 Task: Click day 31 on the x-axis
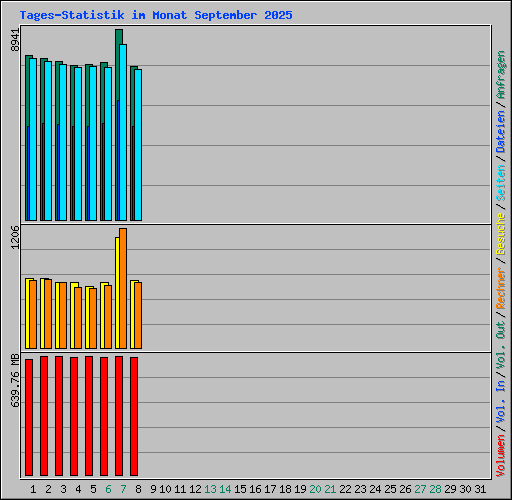point(480,489)
